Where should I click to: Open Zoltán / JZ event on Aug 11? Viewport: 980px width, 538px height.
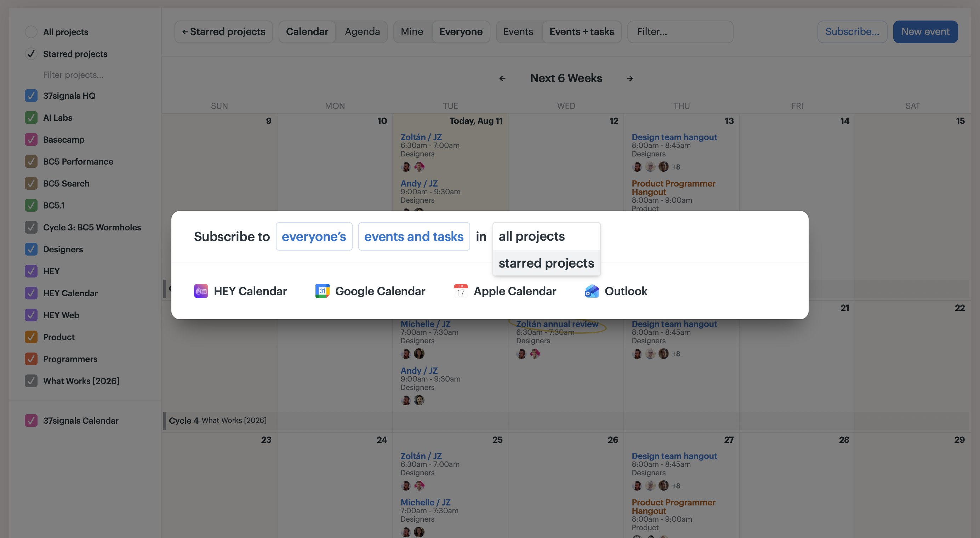pyautogui.click(x=421, y=137)
